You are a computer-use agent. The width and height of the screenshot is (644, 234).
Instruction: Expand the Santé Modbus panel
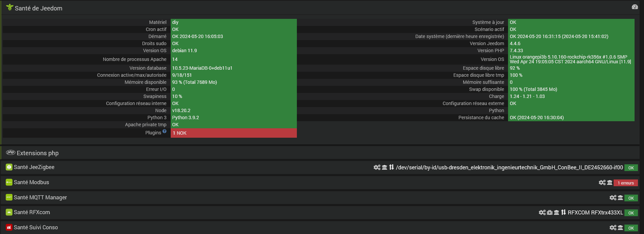click(x=31, y=182)
